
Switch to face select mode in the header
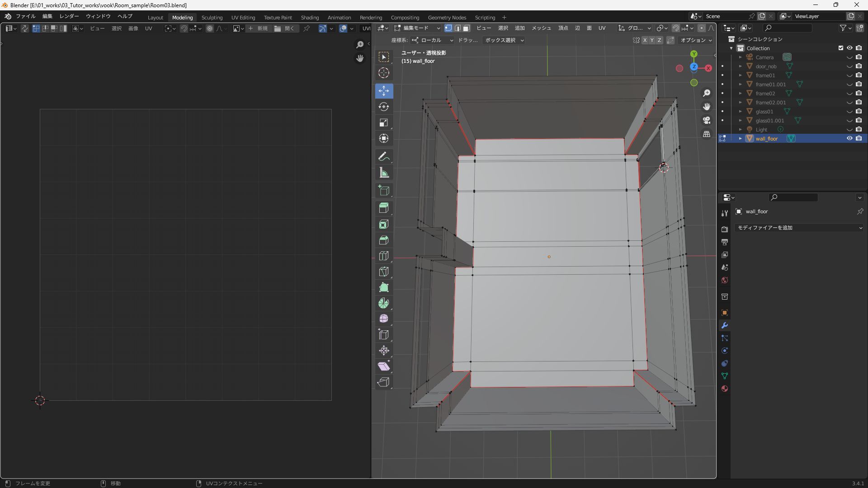click(467, 28)
